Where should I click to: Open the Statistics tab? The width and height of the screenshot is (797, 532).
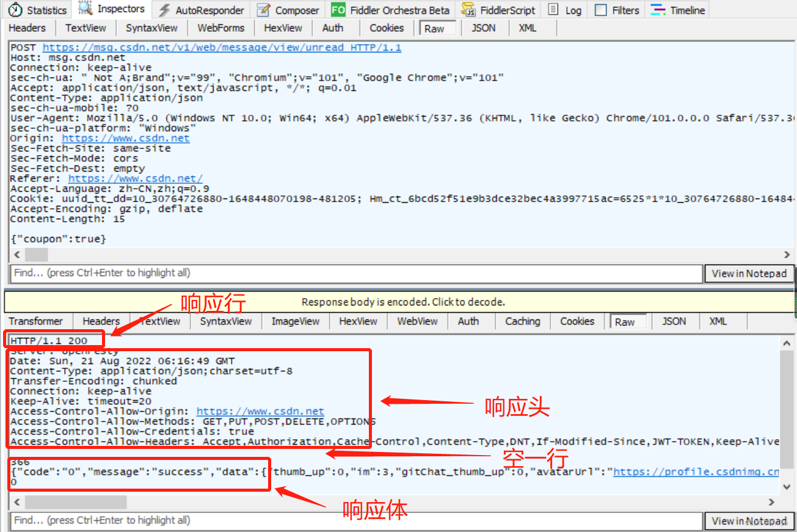point(37,10)
